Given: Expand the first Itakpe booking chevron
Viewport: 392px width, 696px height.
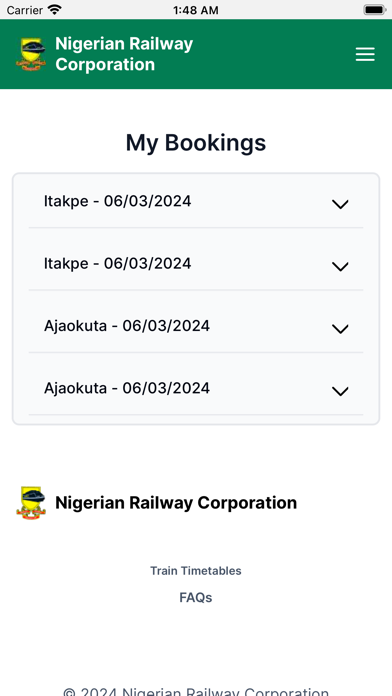Looking at the screenshot, I should [x=340, y=204].
